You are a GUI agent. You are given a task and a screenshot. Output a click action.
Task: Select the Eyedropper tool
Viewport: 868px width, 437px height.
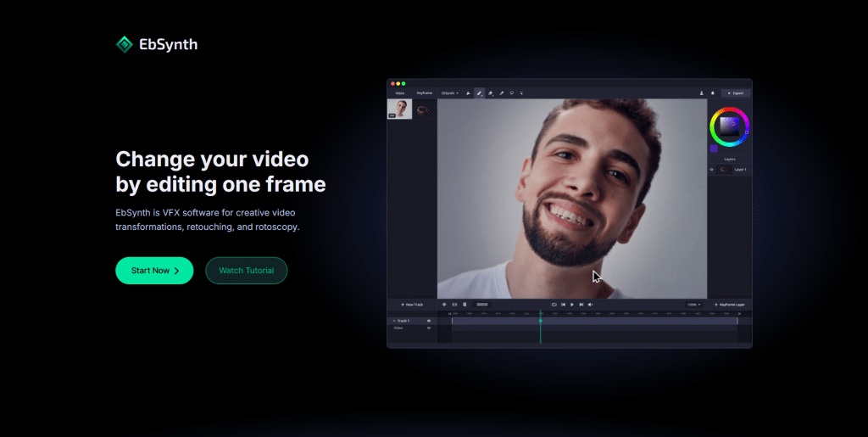click(x=502, y=93)
